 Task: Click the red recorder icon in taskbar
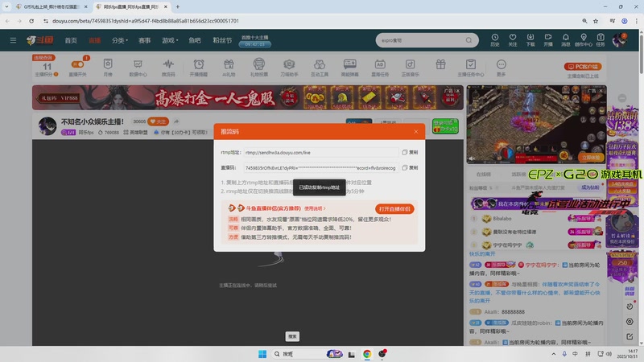point(382,354)
